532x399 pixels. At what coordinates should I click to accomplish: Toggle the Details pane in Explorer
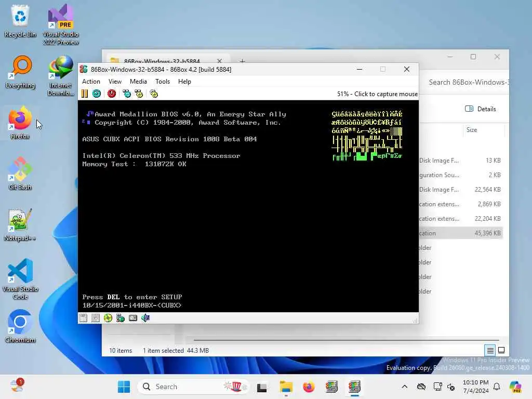tap(480, 109)
